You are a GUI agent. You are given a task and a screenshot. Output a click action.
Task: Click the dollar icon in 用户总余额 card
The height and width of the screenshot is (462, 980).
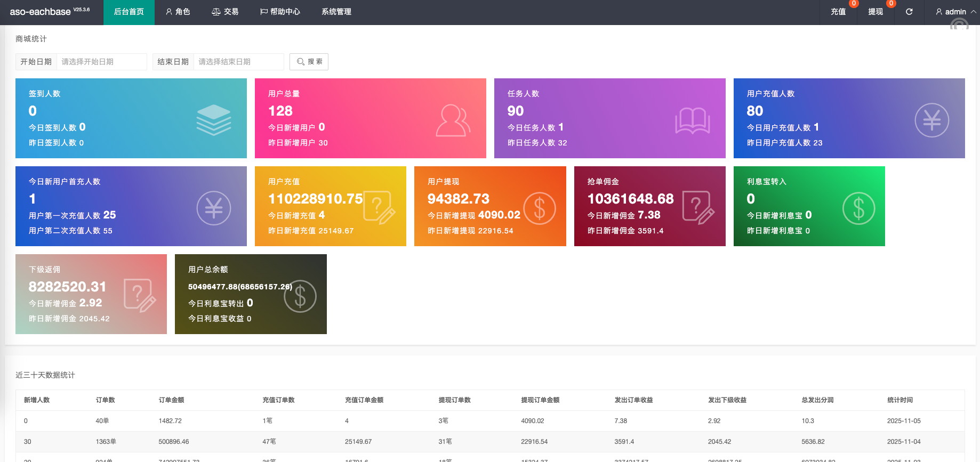300,296
